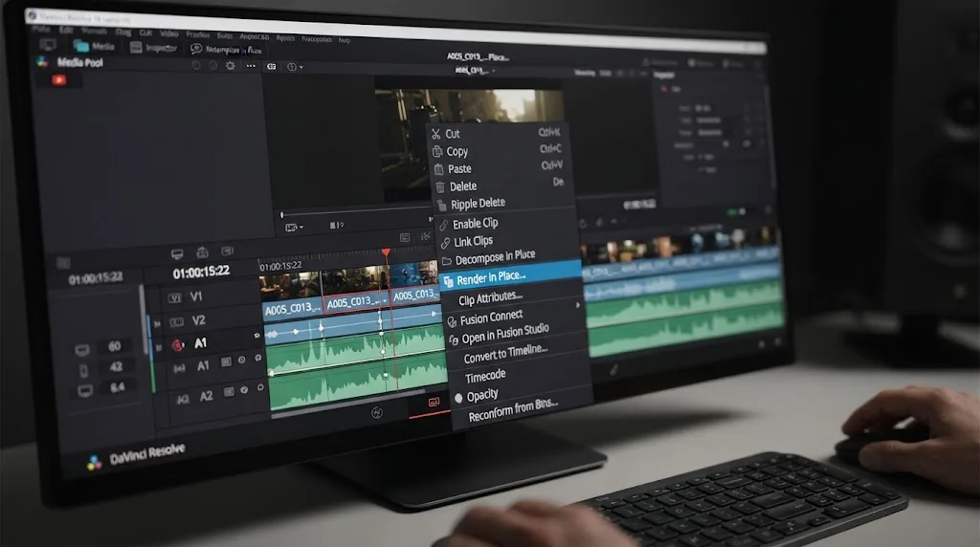
Task: Click the monitor icon beside value 60
Action: (x=82, y=350)
